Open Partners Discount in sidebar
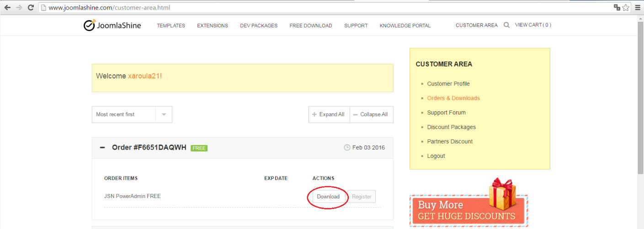644x229 pixels. (x=450, y=141)
